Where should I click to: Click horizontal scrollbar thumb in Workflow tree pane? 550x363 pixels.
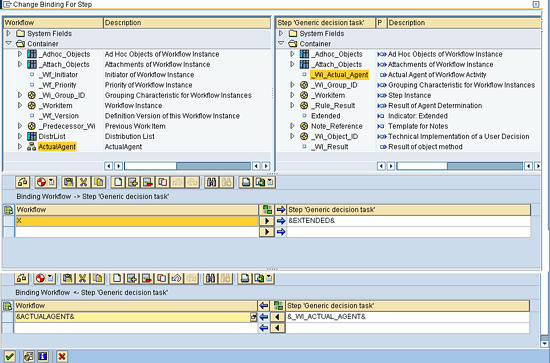(150, 166)
